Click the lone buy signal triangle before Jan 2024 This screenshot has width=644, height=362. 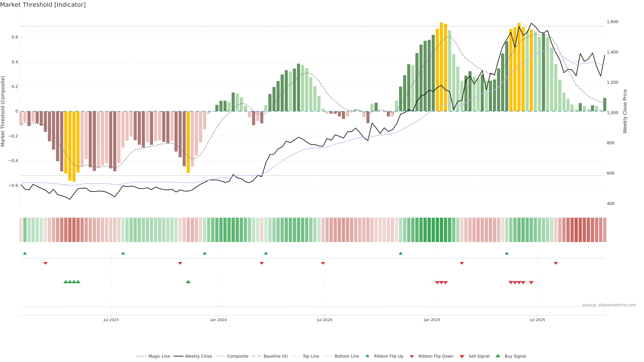pos(188,282)
